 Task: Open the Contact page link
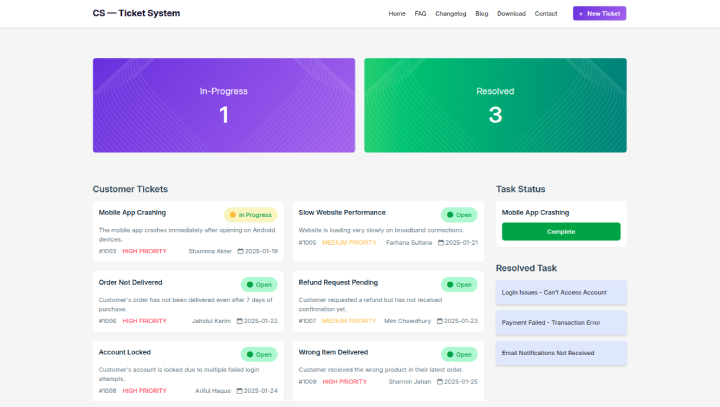(x=546, y=14)
